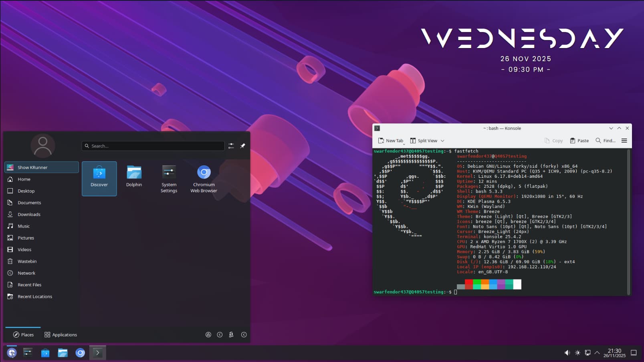Viewport: 644px width, 362px height.
Task: Open System Settings from launcher grid
Action: click(169, 178)
